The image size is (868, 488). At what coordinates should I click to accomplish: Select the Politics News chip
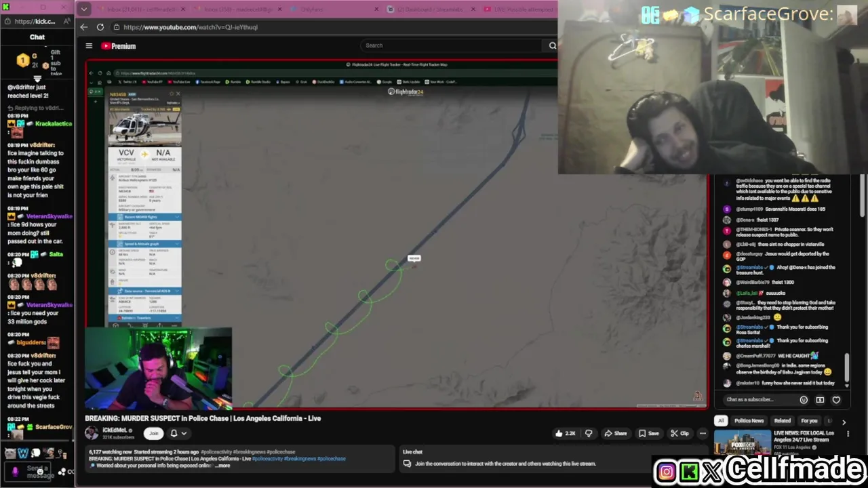(749, 421)
